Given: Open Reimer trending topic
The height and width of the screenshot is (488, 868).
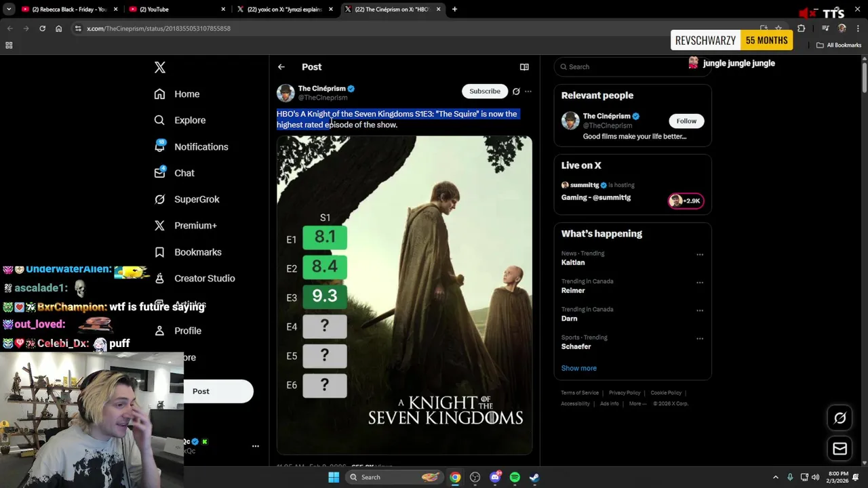Looking at the screenshot, I should [x=573, y=290].
